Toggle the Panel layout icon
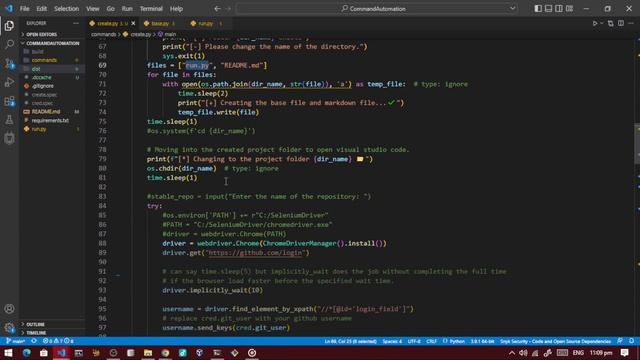This screenshot has width=640, height=360. click(x=549, y=9)
